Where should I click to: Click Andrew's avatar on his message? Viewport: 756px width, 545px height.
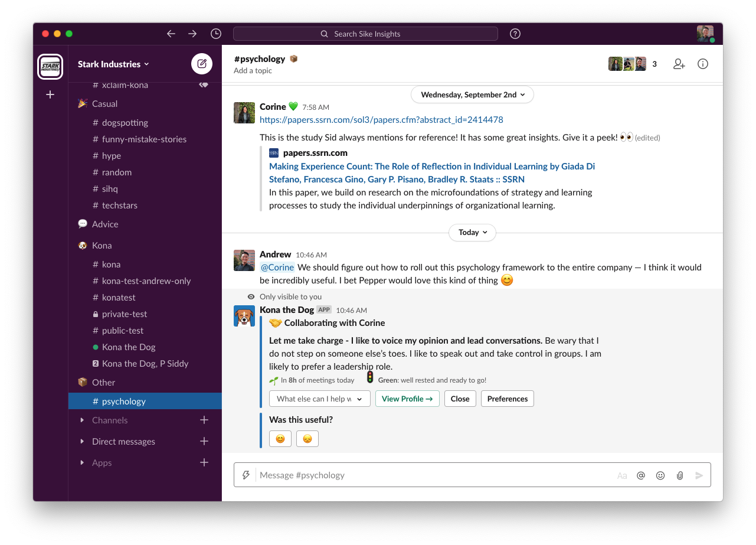pos(244,260)
